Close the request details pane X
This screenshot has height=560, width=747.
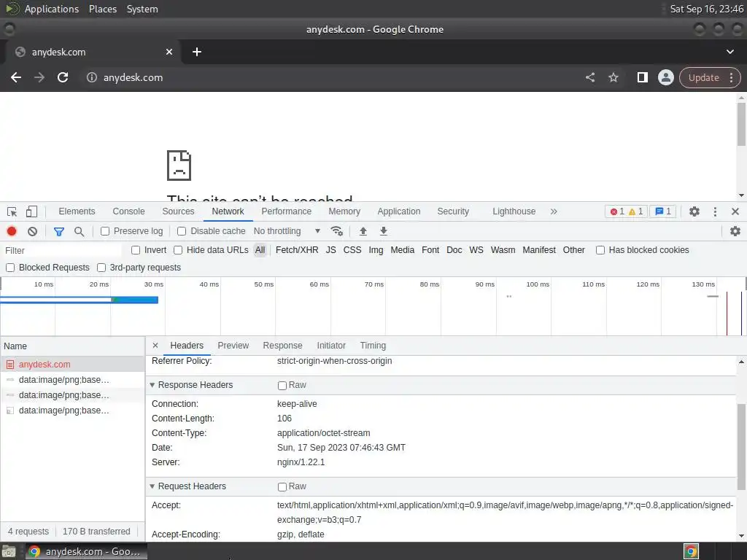point(155,345)
